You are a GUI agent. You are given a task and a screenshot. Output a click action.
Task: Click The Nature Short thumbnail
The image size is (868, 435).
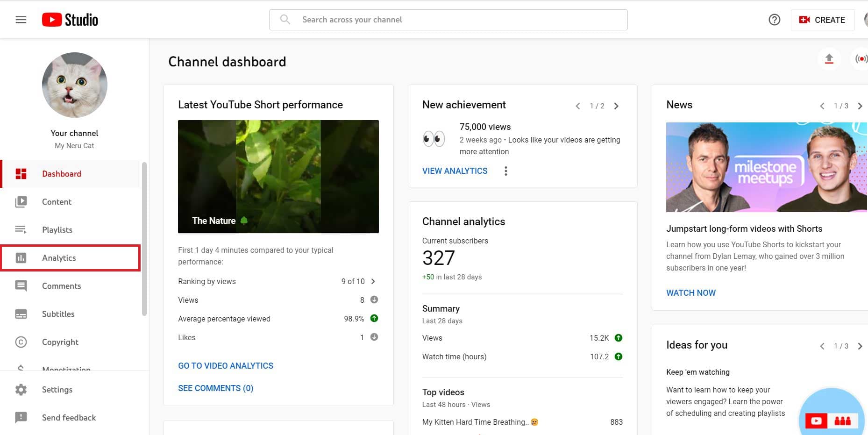[x=278, y=177]
